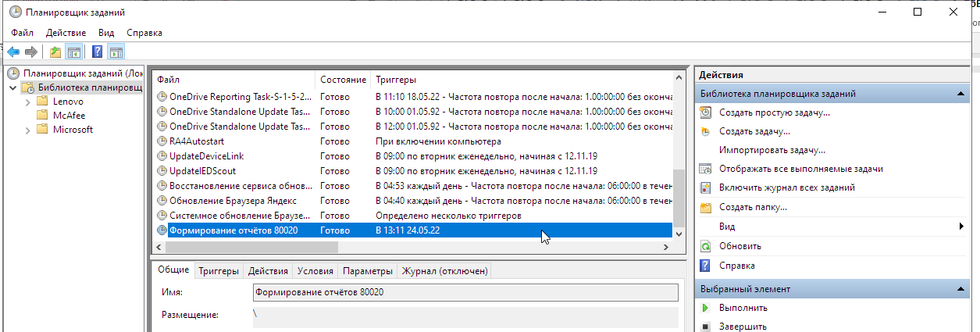Click the Create folder (Создать папку) icon

click(x=705, y=207)
